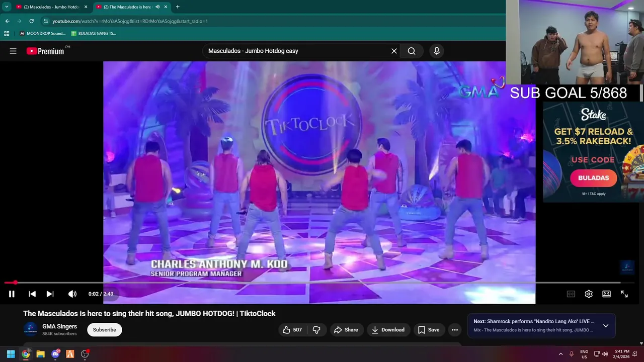The height and width of the screenshot is (362, 644).
Task: Close the first Masculados tab
Action: pyautogui.click(x=86, y=7)
